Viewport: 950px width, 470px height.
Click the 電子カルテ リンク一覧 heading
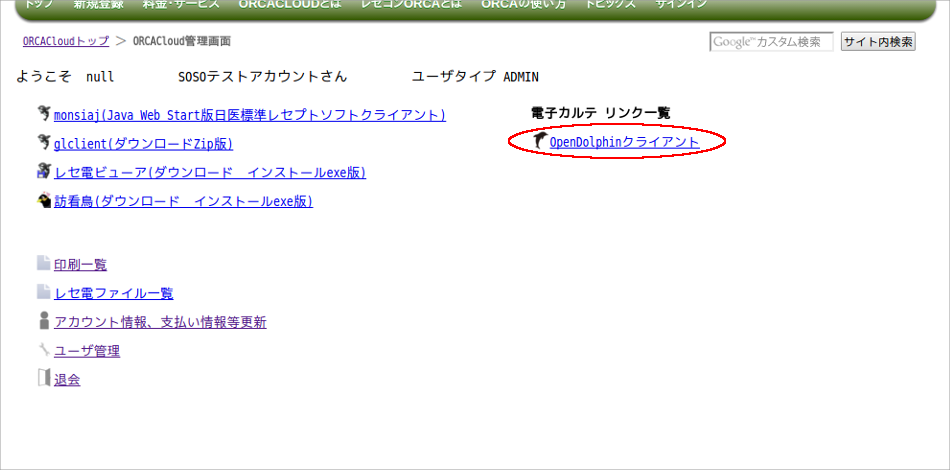600,113
